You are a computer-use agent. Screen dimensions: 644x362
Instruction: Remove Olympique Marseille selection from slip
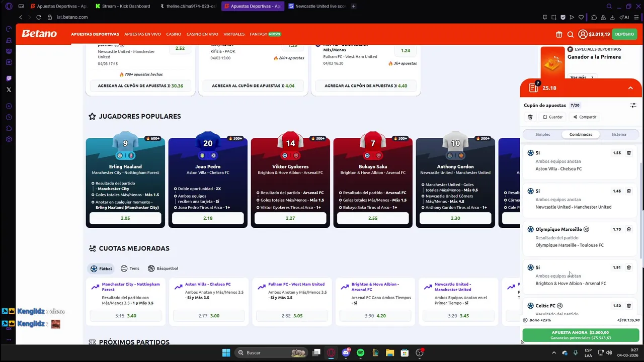629,229
